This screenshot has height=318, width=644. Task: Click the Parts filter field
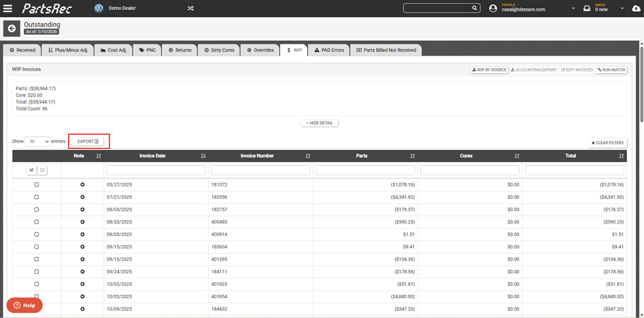click(365, 170)
